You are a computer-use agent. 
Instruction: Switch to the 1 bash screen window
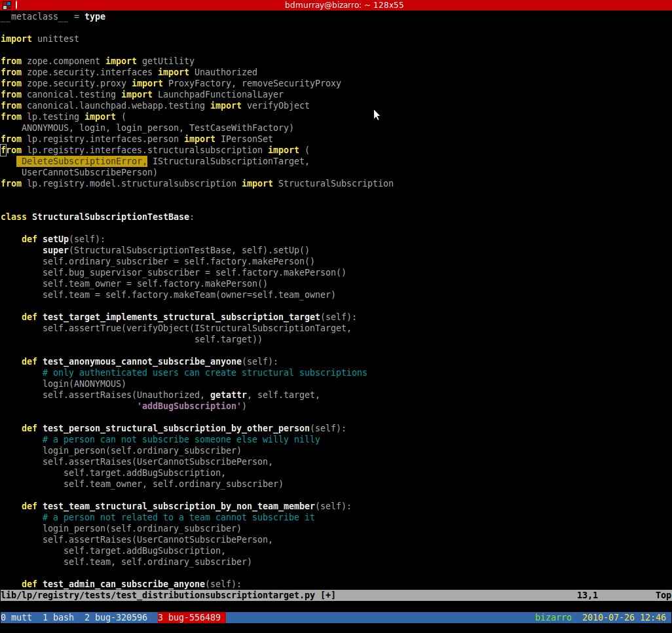[x=58, y=617]
